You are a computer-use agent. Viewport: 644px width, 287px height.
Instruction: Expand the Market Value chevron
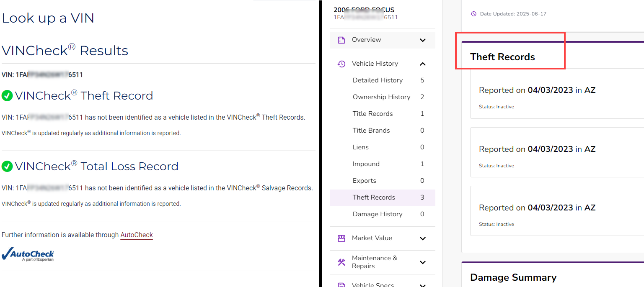[423, 238]
